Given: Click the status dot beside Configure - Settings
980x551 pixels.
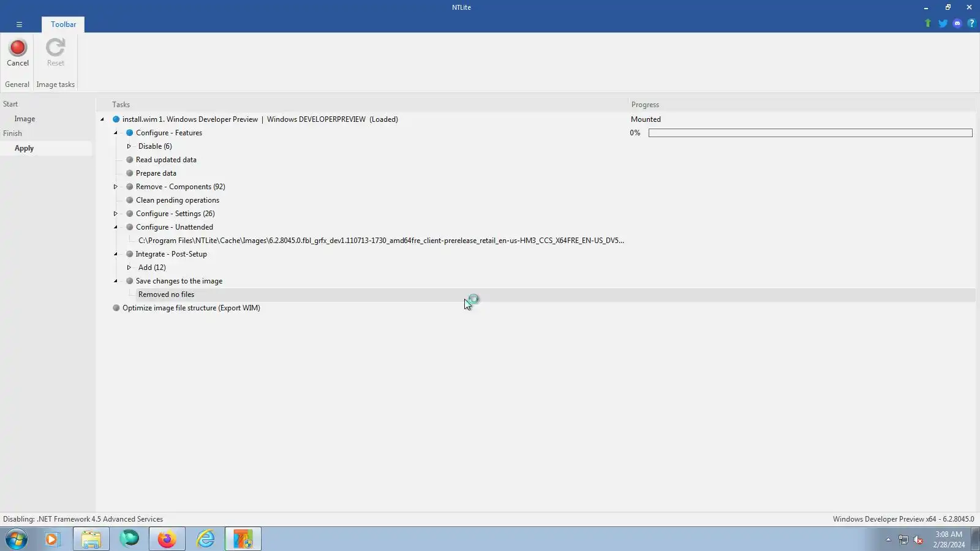Looking at the screenshot, I should pos(129,214).
